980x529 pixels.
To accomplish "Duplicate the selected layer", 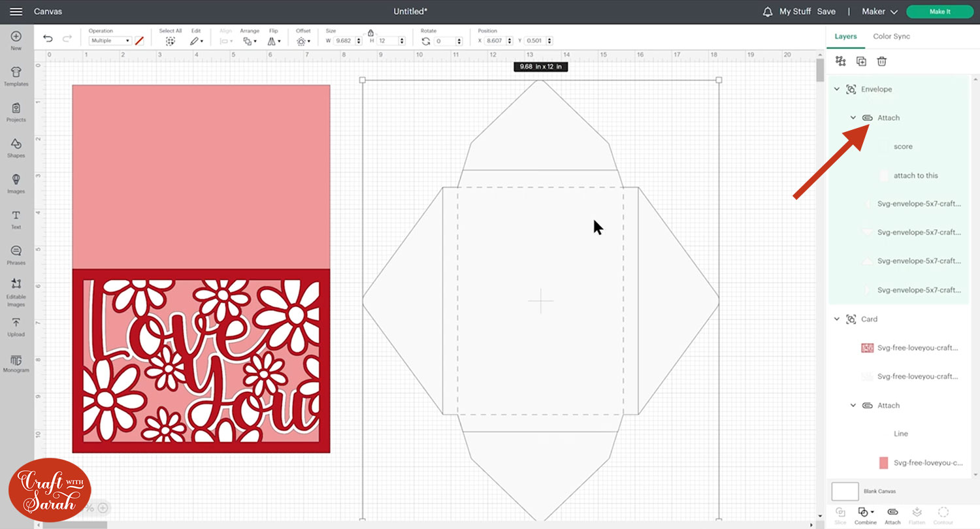I will tap(861, 61).
